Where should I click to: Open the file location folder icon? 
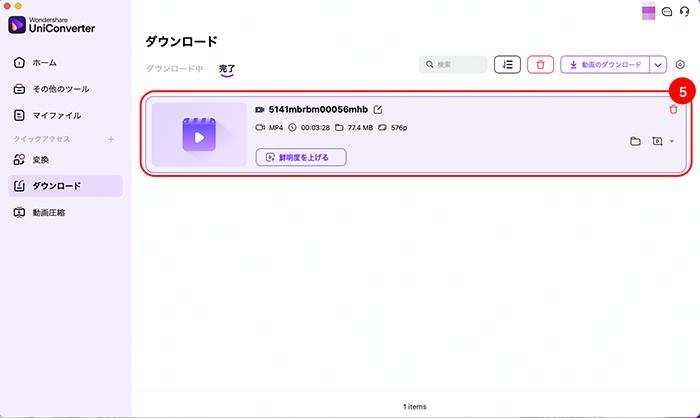(x=635, y=141)
